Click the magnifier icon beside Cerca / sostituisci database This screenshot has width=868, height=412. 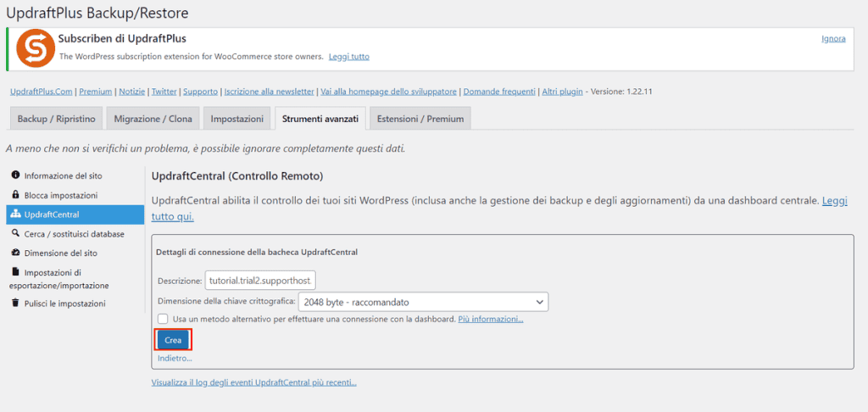point(15,234)
